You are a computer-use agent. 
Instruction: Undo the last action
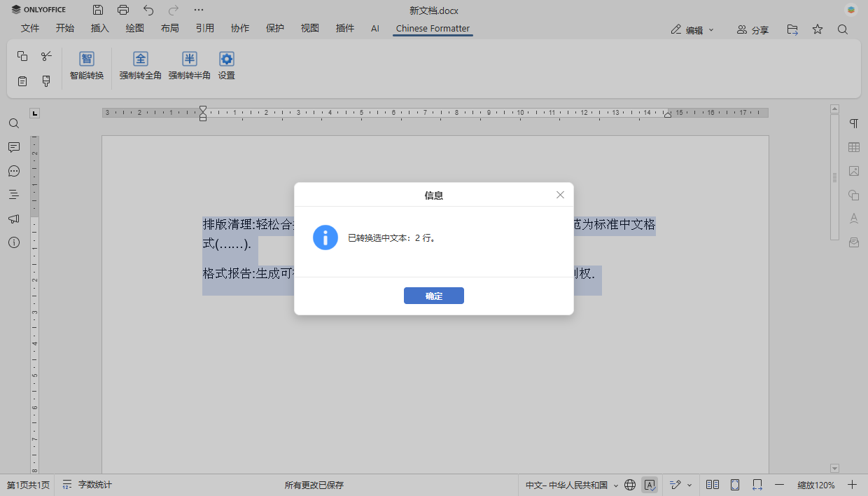(148, 10)
